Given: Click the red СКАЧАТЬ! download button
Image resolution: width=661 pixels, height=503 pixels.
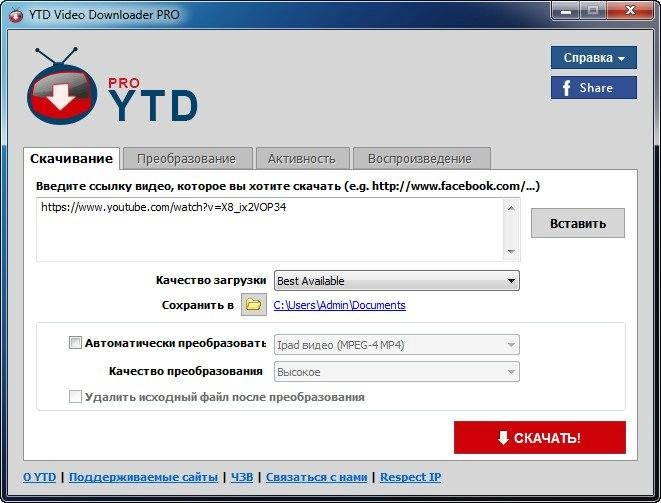Looking at the screenshot, I should (x=540, y=438).
